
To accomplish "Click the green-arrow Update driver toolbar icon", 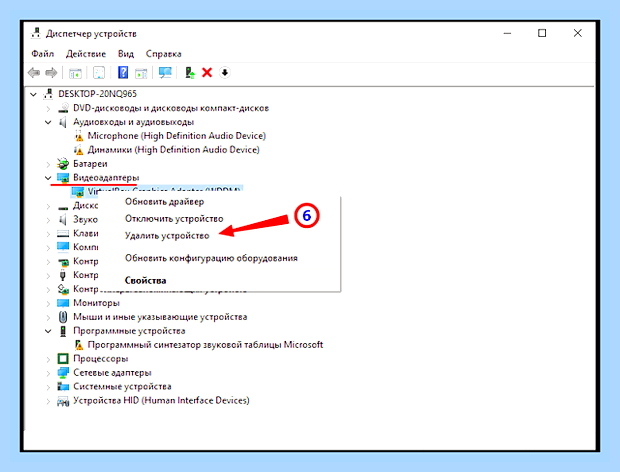I will click(190, 73).
